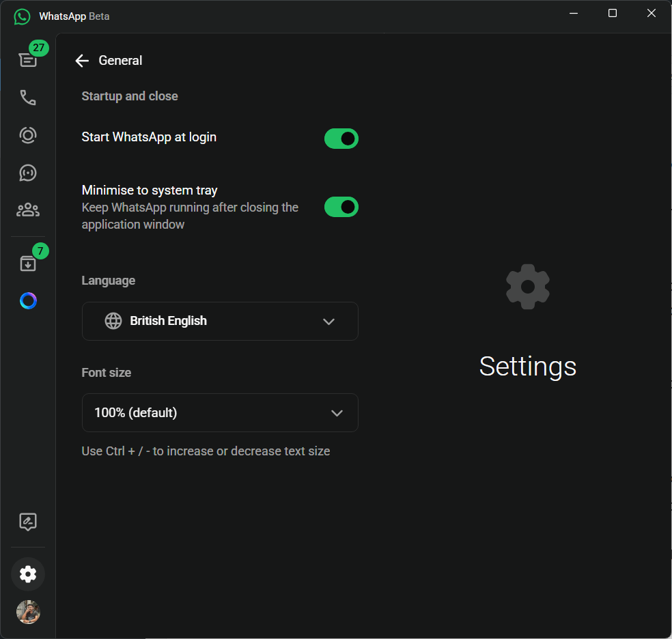Viewport: 672px width, 639px height.
Task: Expand the Font size dropdown
Action: [x=220, y=412]
